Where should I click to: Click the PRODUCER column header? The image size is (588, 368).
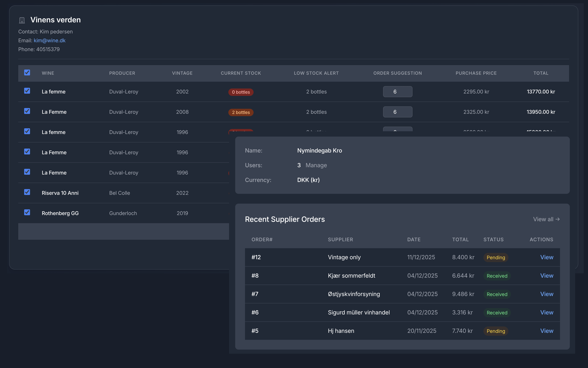click(122, 73)
